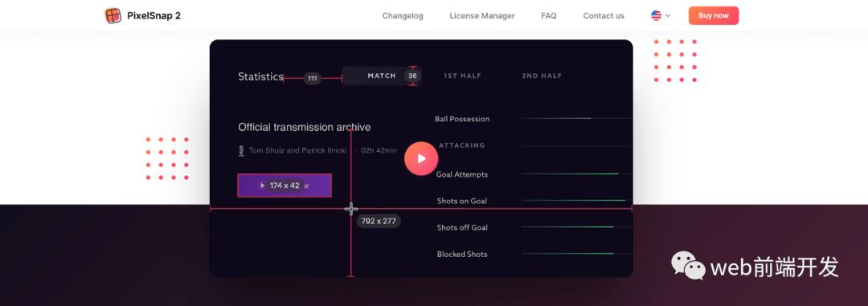Click the crosshair cursor in the demo

tap(351, 209)
